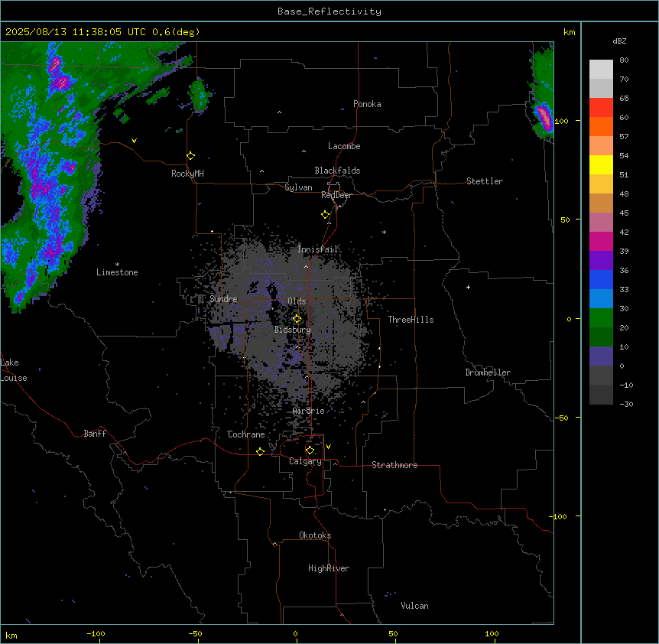Select the ThreeHills label
The height and width of the screenshot is (644, 659).
coord(411,320)
